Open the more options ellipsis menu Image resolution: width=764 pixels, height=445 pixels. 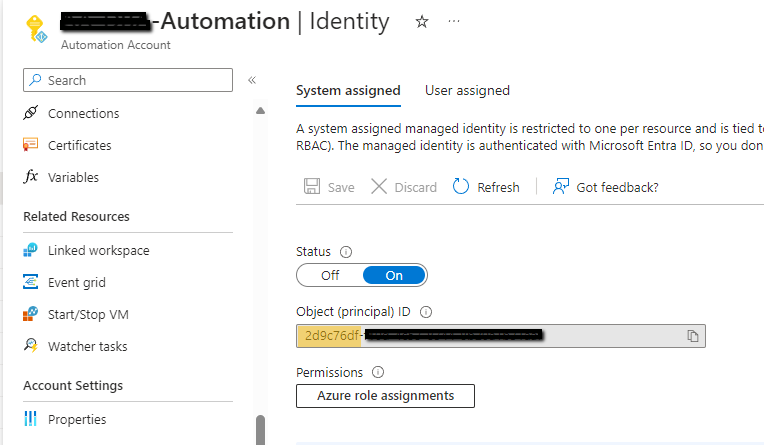(454, 21)
